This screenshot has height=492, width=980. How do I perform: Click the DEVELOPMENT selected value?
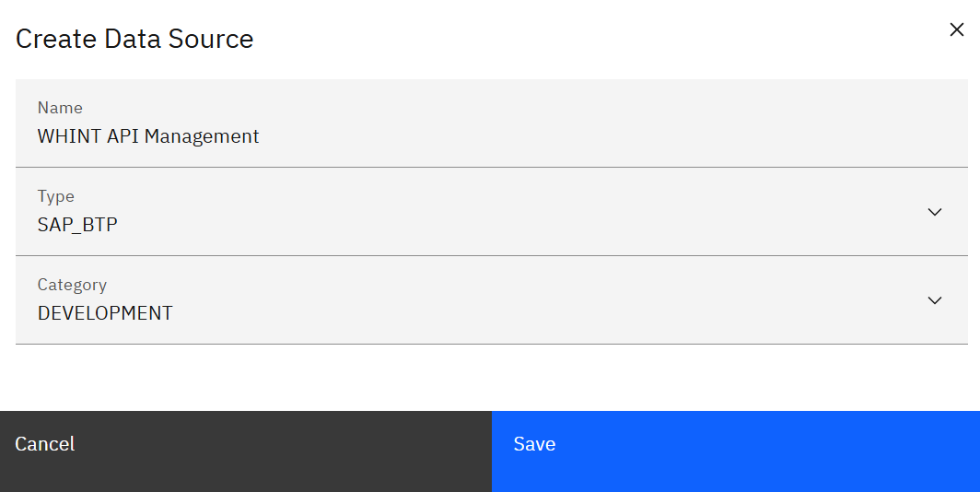(x=105, y=313)
